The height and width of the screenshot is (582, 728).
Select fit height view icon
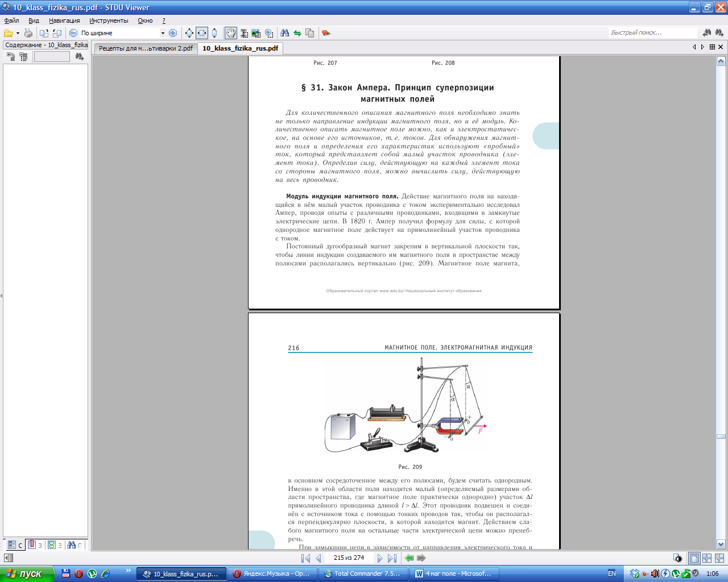click(x=214, y=33)
